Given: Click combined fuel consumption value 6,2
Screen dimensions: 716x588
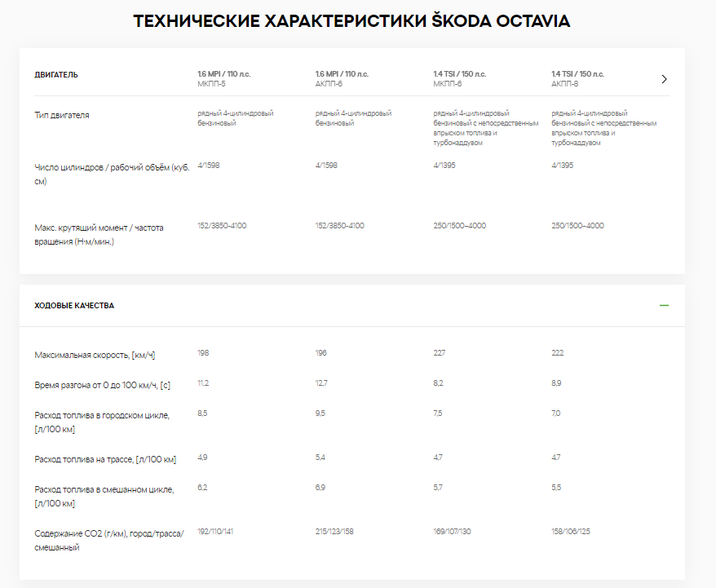Looking at the screenshot, I should tap(202, 488).
